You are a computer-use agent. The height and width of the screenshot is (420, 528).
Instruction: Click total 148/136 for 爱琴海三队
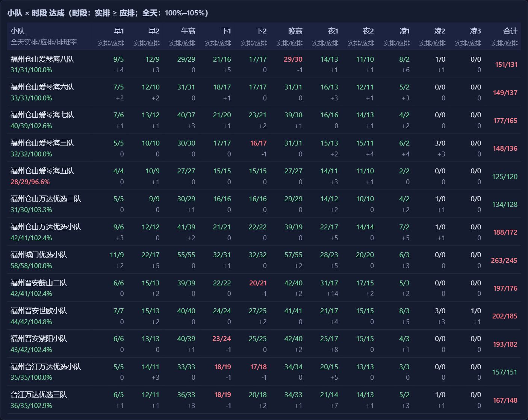pyautogui.click(x=505, y=149)
